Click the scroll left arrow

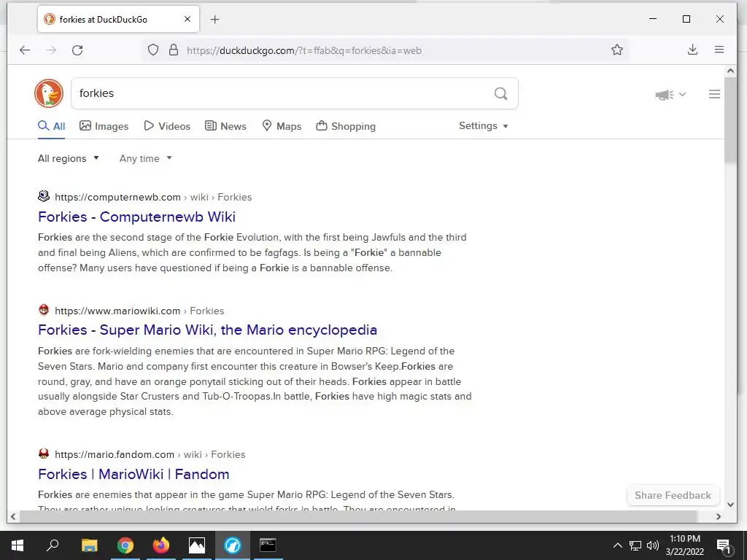click(13, 516)
